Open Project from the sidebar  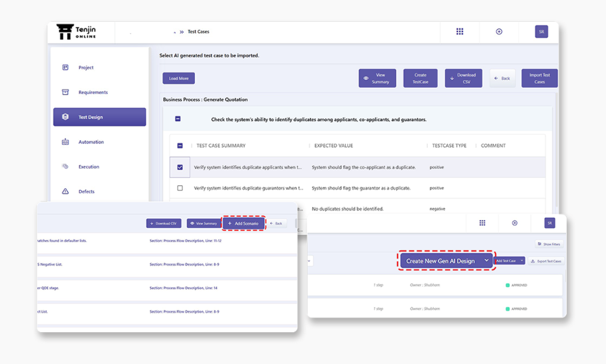pos(85,68)
